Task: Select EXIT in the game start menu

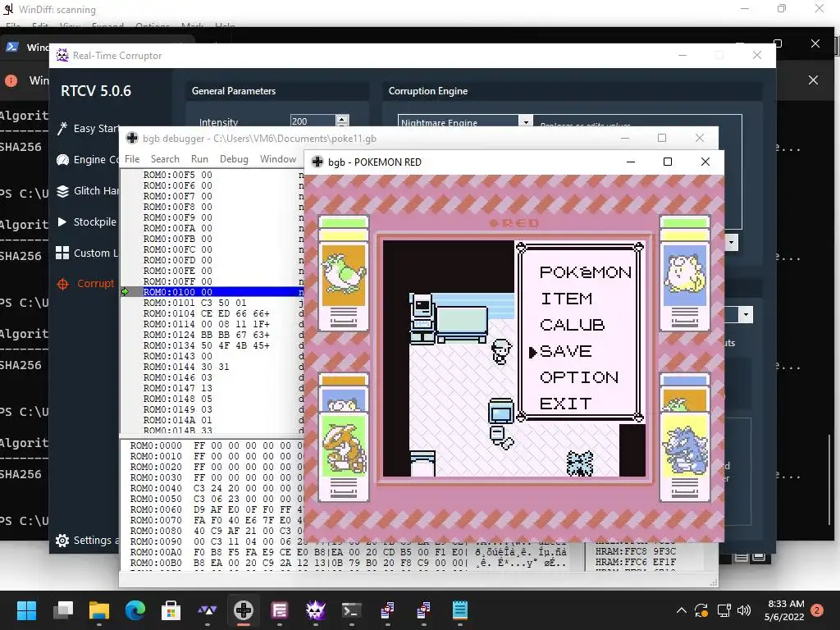Action: click(x=566, y=404)
